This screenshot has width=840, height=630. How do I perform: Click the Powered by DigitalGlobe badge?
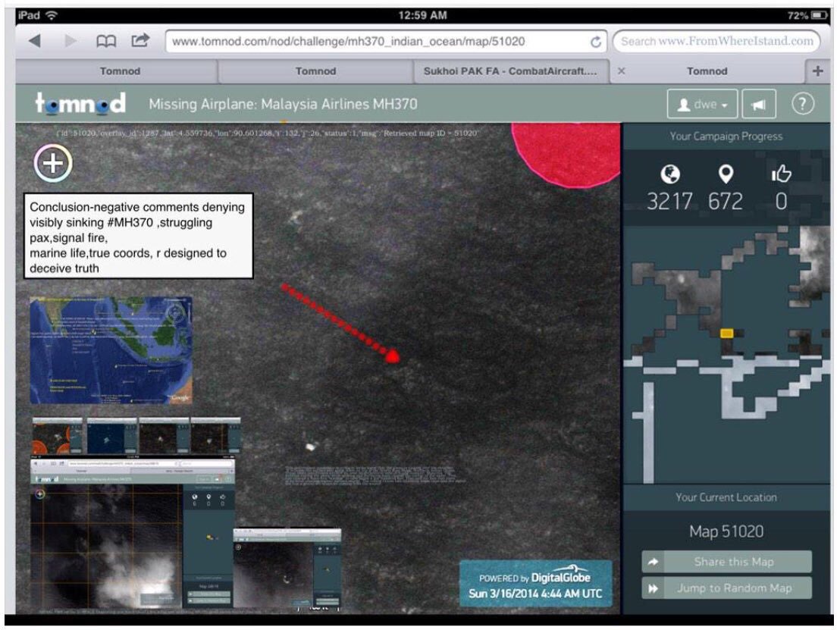536,584
